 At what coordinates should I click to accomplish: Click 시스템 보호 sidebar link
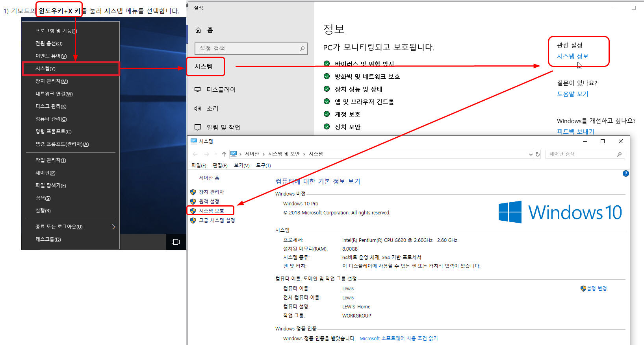click(x=211, y=211)
